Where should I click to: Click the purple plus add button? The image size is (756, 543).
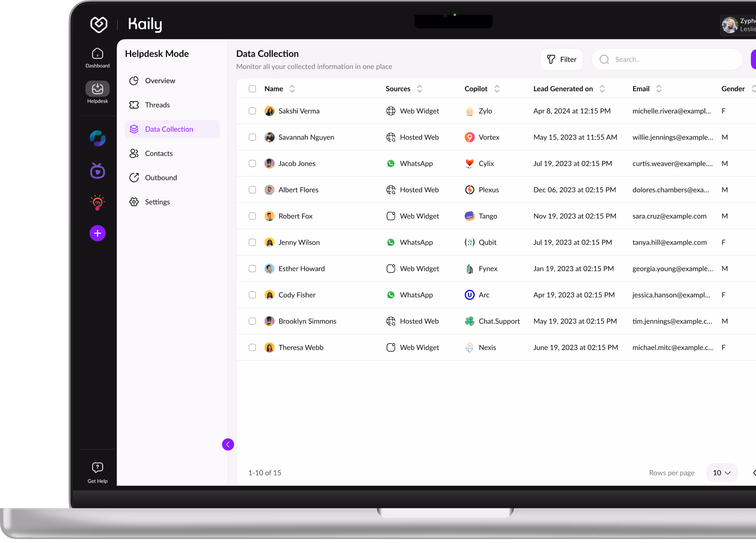tap(97, 233)
